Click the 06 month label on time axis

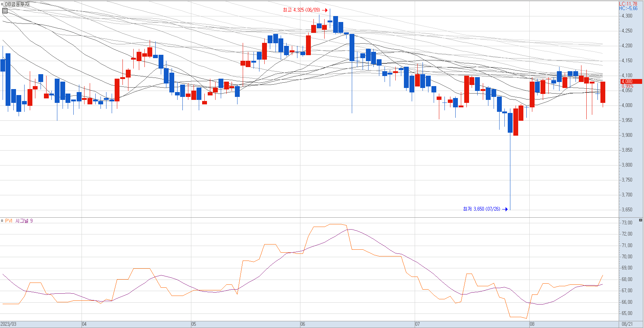pos(303,324)
